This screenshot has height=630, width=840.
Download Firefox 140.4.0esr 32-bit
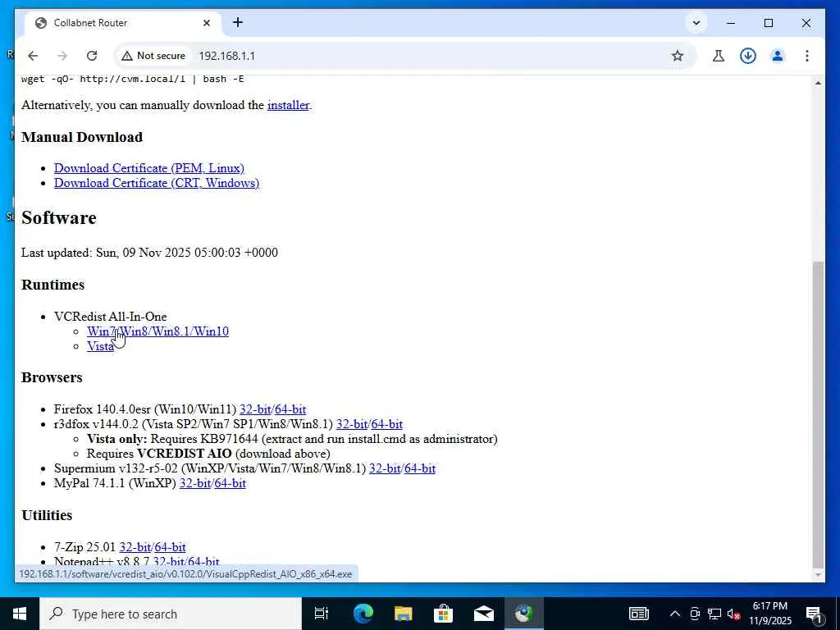click(x=255, y=409)
